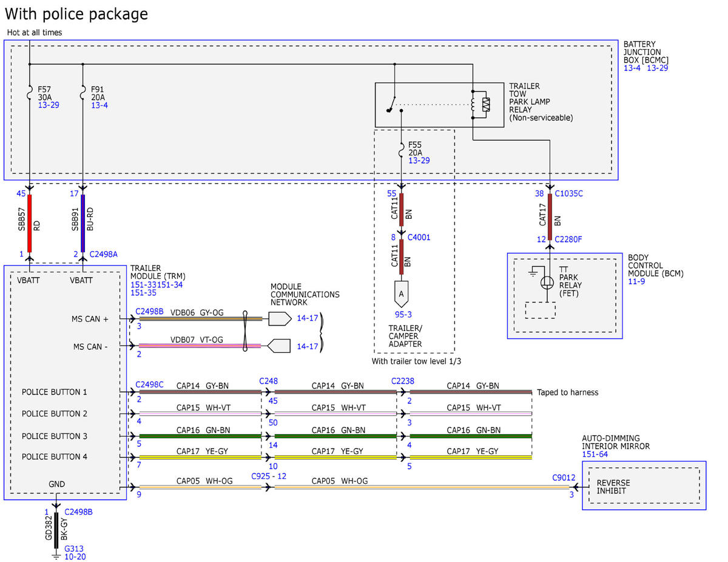Select the "POLICE BUTTON 2" pin label
Viewport: 728px width, 562px height.
(55, 413)
